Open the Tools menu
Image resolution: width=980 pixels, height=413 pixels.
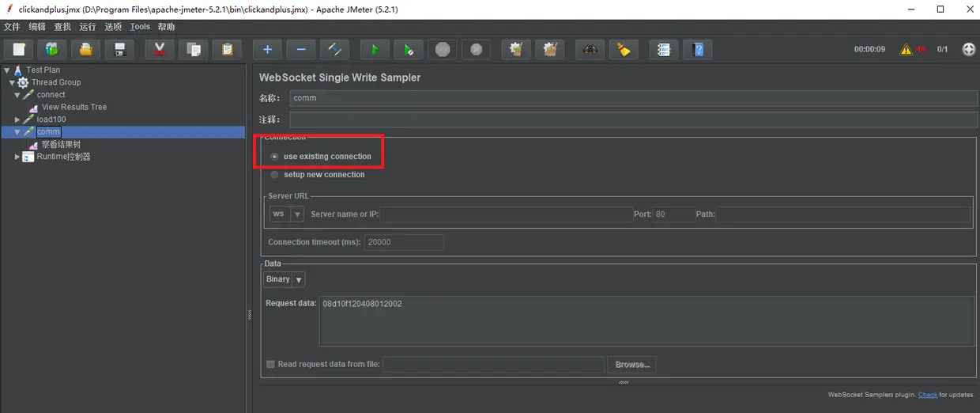pos(140,27)
